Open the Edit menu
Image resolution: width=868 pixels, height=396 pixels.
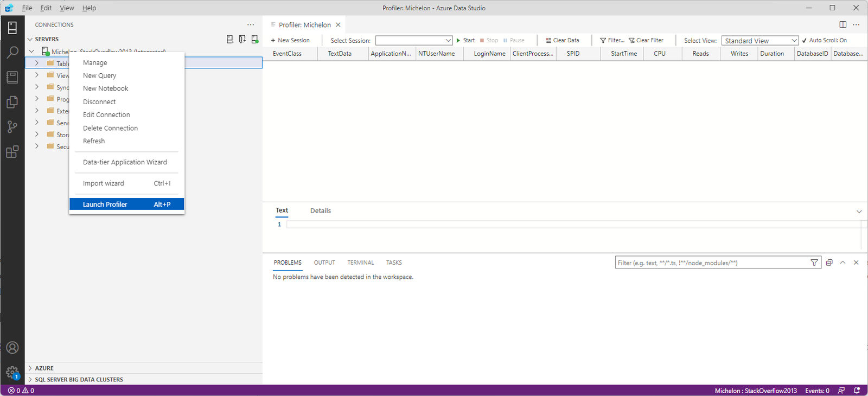coord(46,8)
